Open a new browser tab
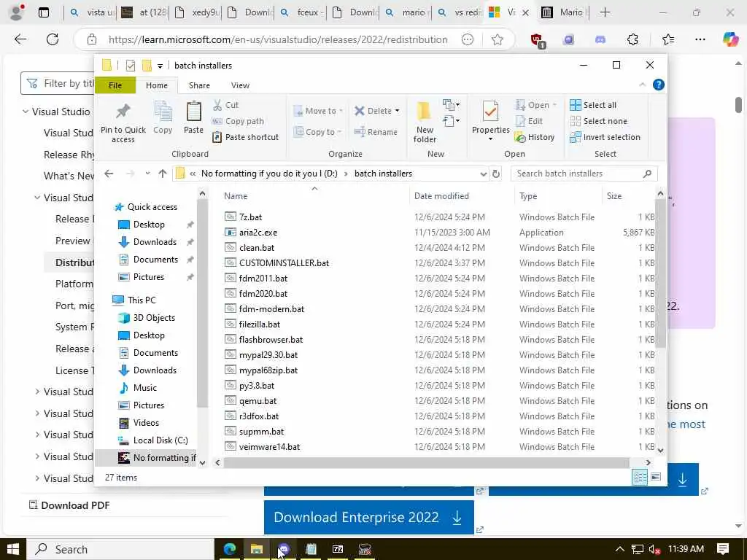This screenshot has height=560, width=747. [605, 12]
